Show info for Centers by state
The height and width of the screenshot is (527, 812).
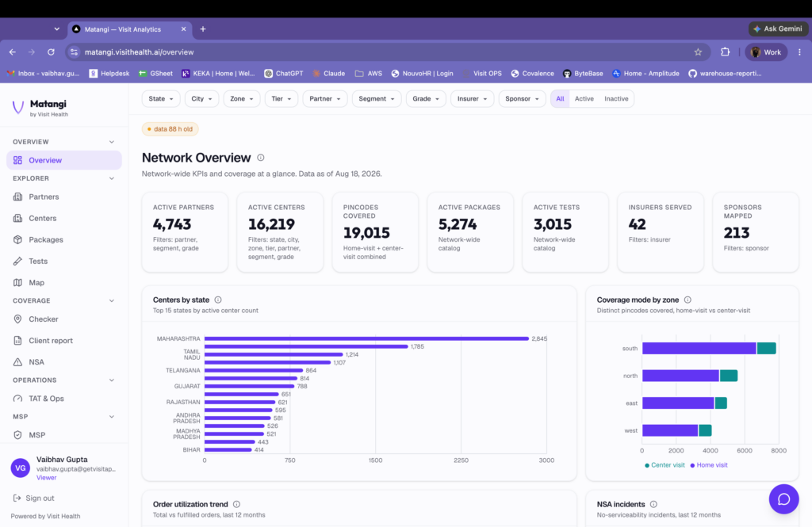218,300
